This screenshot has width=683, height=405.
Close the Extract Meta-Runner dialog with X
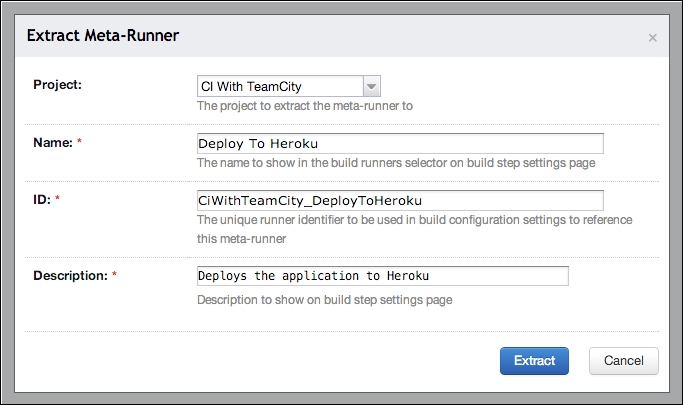pyautogui.click(x=653, y=38)
